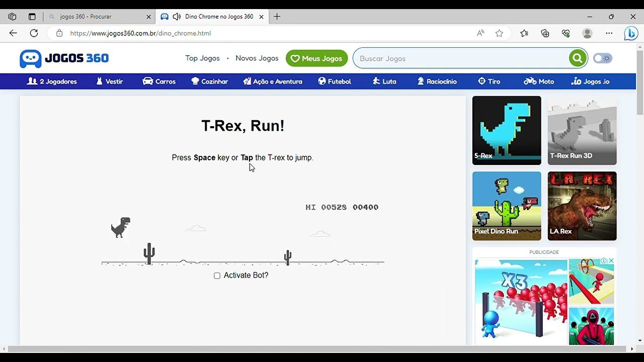Click the green search magnifier button

[x=578, y=58]
